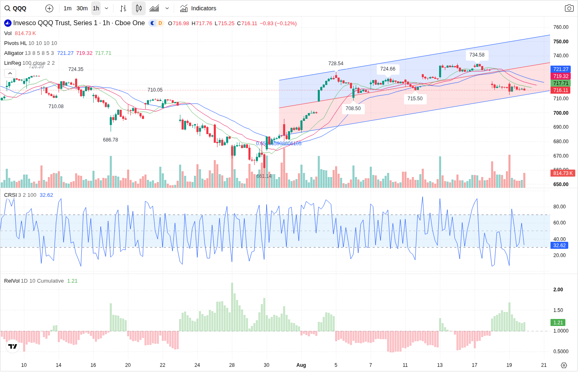Click the 32.62 CRSI axis label
Image resolution: width=586 pixels, height=392 pixels.
point(560,246)
